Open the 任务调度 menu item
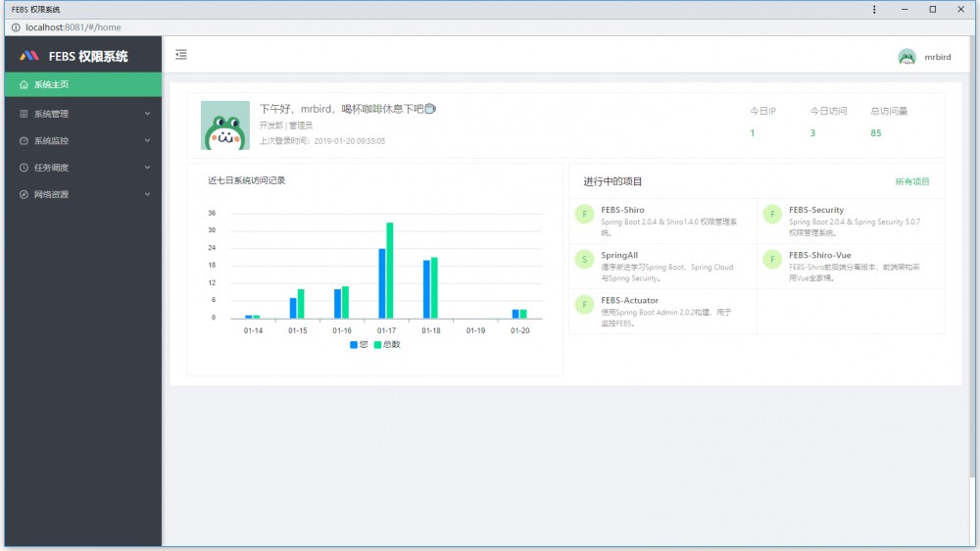 click(x=83, y=168)
